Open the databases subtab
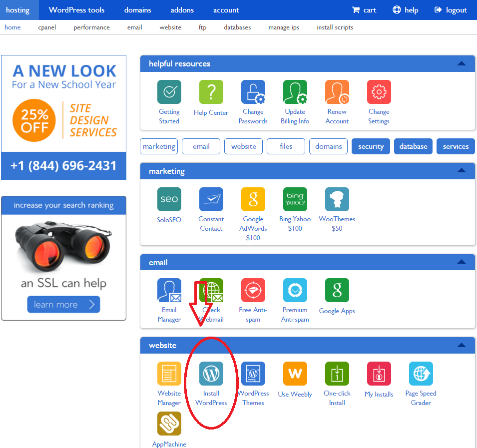 pyautogui.click(x=237, y=27)
